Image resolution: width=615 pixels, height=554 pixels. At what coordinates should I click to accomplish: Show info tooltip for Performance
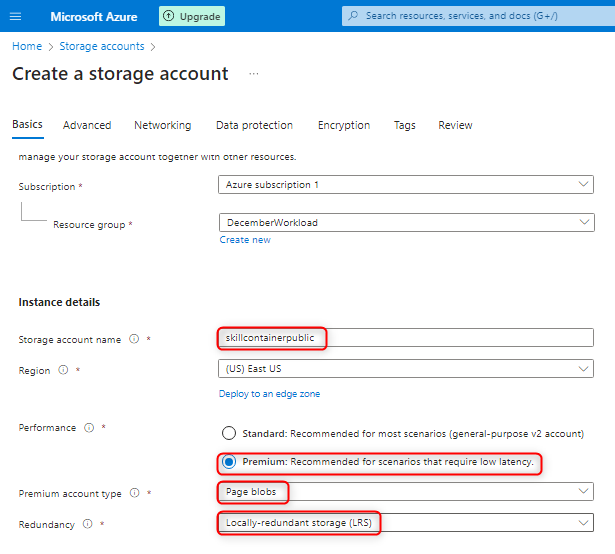coord(89,428)
